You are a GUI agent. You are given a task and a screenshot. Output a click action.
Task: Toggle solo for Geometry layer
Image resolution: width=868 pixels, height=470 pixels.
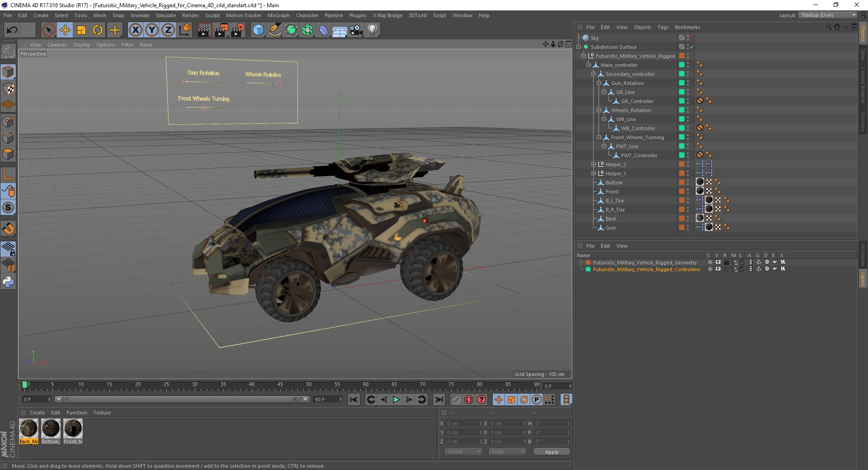click(709, 262)
